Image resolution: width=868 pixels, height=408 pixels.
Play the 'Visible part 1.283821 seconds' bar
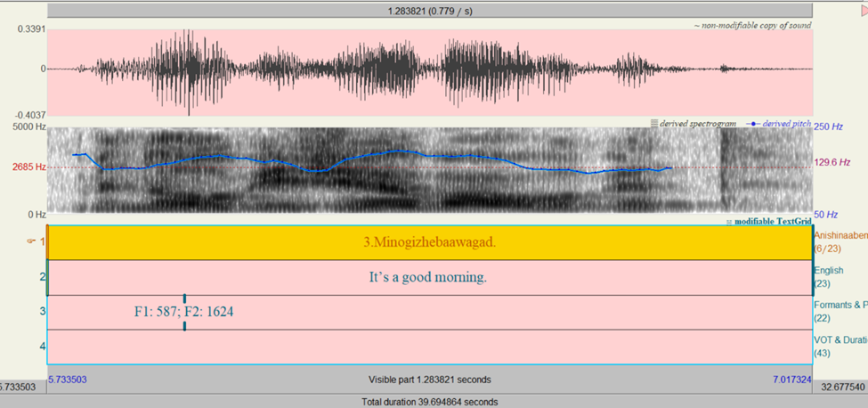tap(430, 379)
